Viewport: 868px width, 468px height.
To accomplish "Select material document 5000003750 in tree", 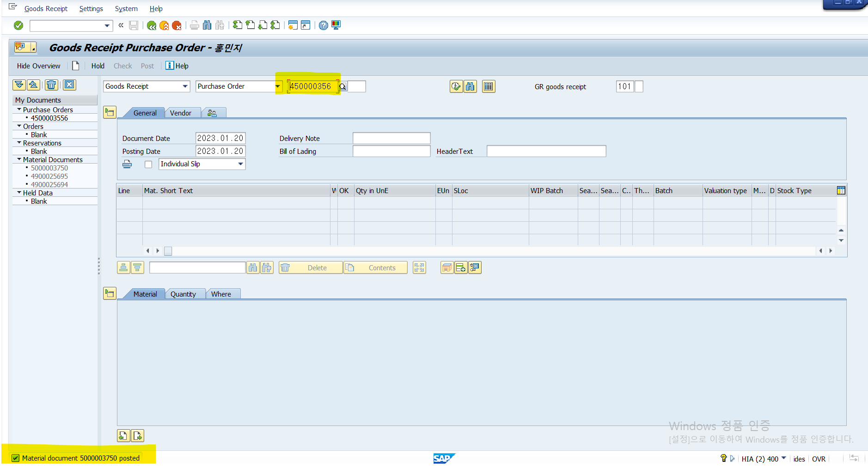I will (x=49, y=168).
